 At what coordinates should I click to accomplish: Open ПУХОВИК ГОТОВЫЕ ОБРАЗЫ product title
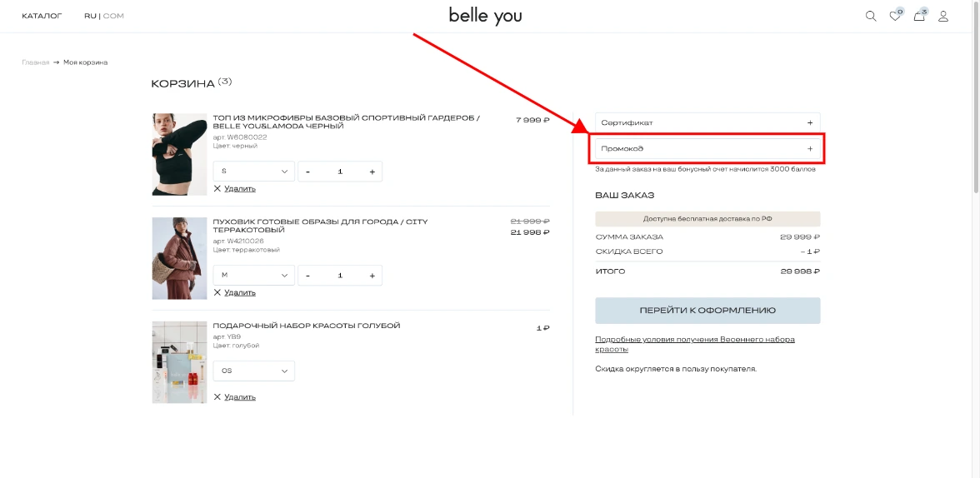point(321,226)
